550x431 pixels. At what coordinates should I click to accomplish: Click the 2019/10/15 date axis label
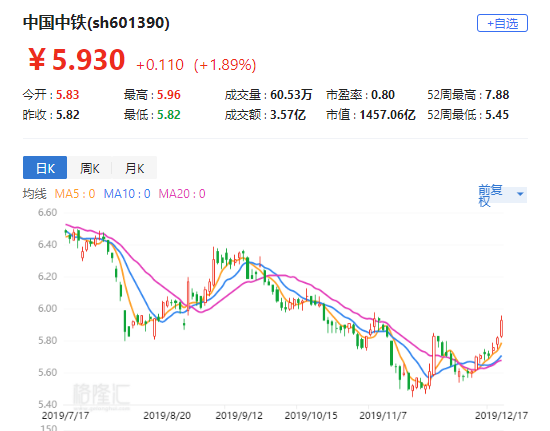point(311,416)
